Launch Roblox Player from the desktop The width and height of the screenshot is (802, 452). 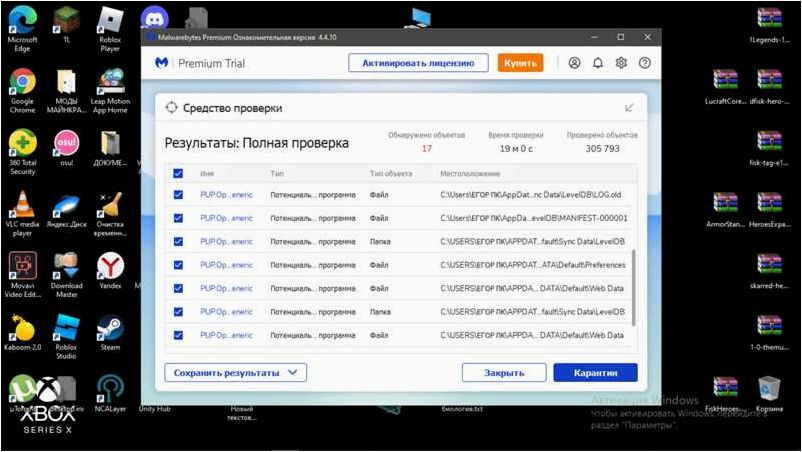pos(110,30)
